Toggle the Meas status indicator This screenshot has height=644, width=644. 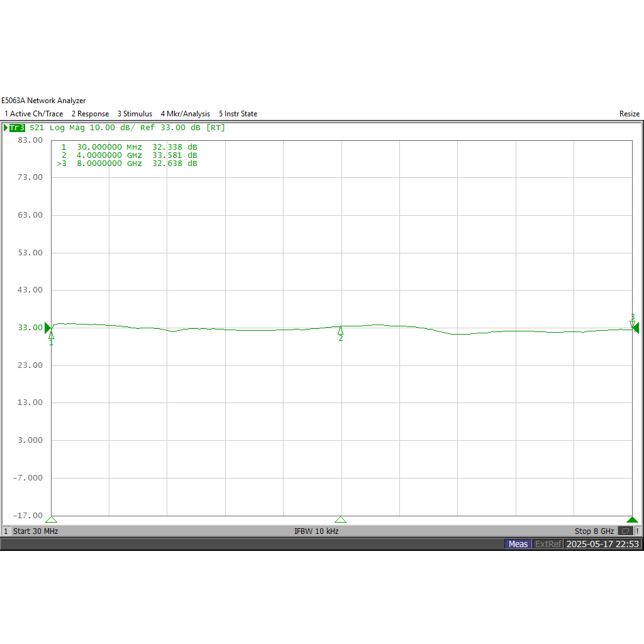(518, 544)
